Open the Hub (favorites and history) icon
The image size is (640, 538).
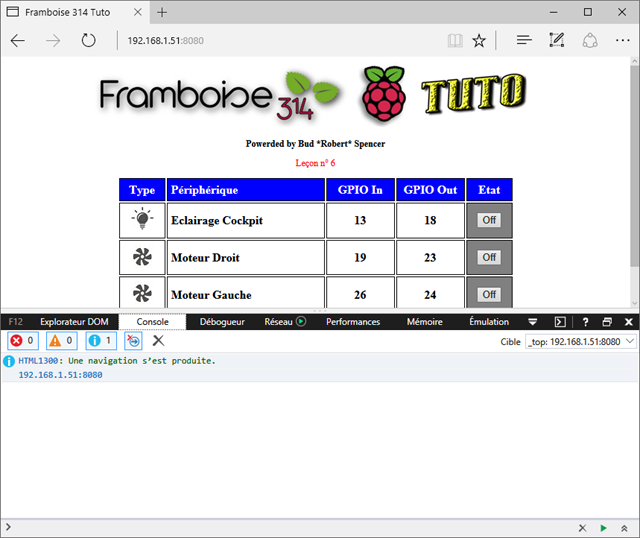click(523, 41)
